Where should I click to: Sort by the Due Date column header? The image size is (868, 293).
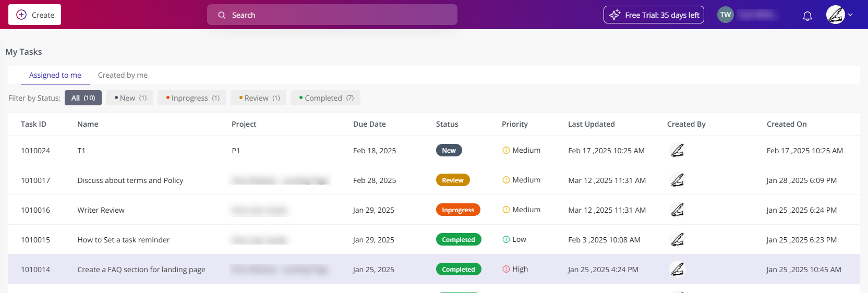(x=369, y=124)
